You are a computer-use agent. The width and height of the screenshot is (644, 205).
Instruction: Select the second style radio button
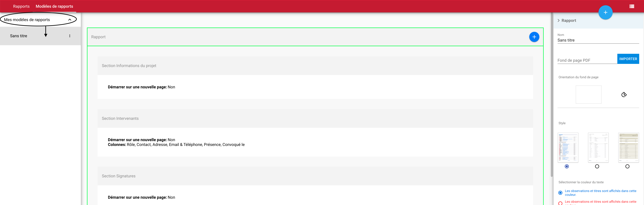(597, 166)
